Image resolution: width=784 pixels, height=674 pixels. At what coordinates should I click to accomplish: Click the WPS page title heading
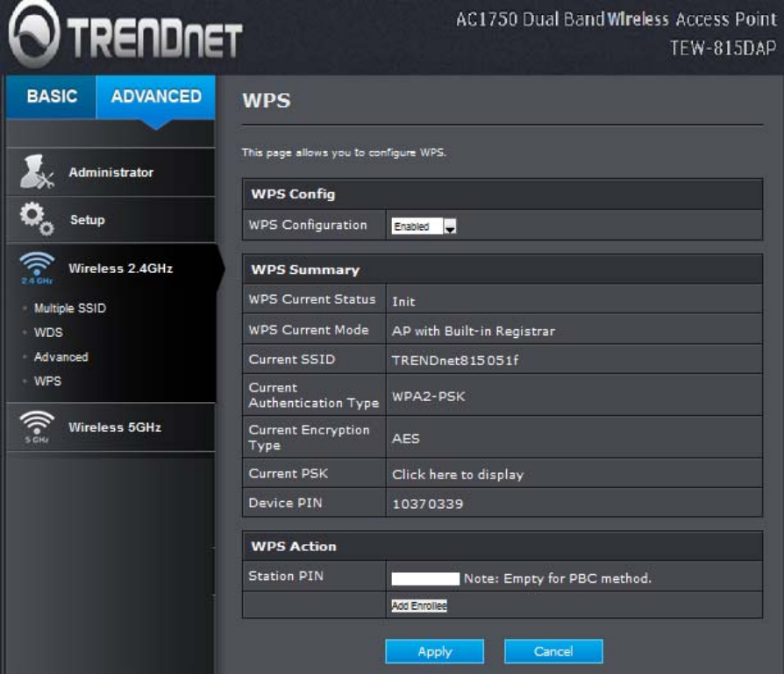(267, 100)
